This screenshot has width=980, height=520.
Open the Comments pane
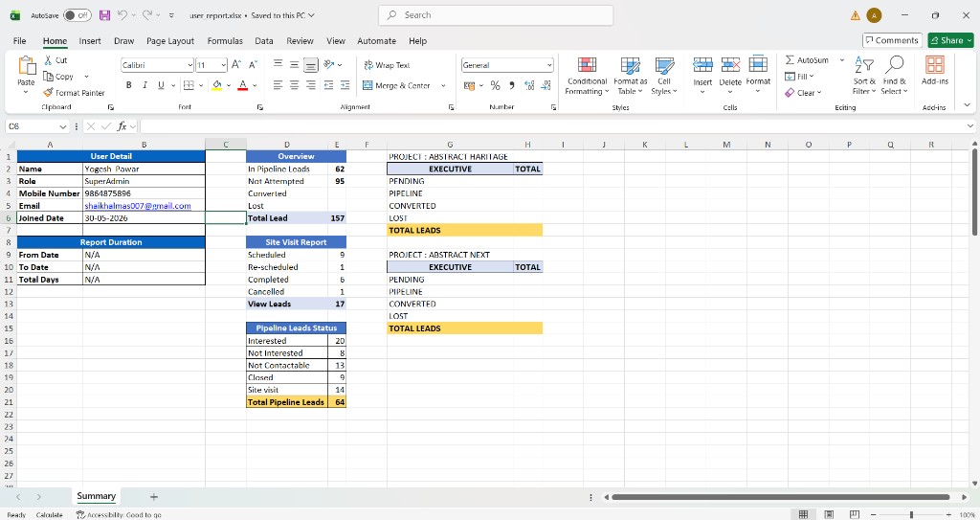pos(892,40)
